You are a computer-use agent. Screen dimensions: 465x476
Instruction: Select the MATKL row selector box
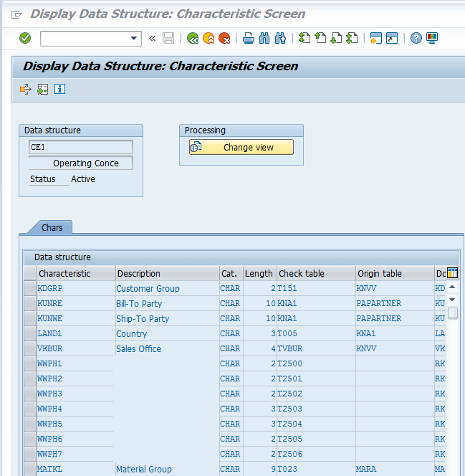point(29,469)
